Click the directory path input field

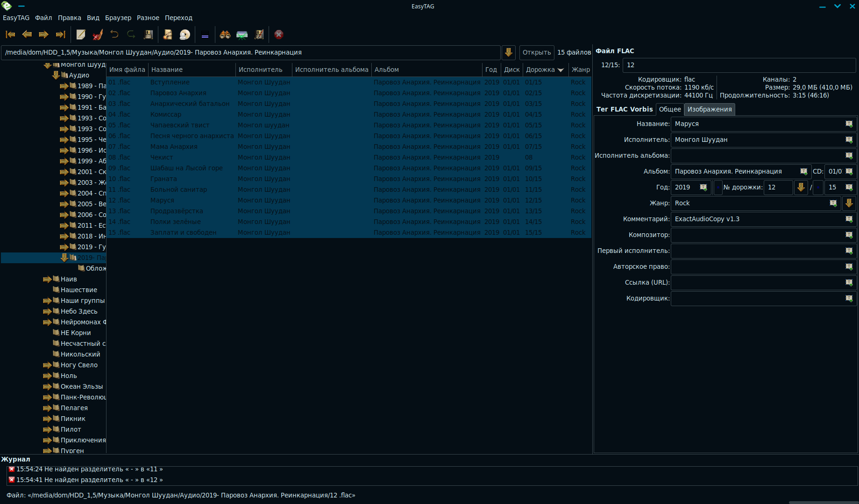[251, 52]
